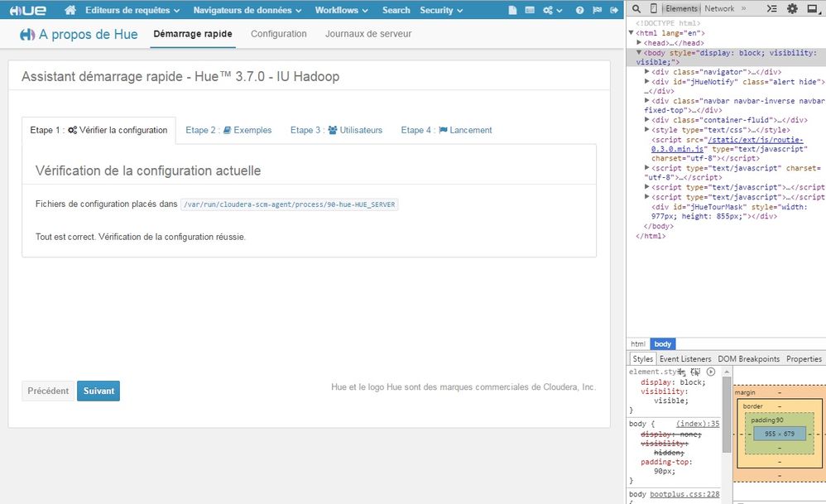Open the Hue help question mark icon
Viewport: 826px width, 504px height.
point(579,9)
